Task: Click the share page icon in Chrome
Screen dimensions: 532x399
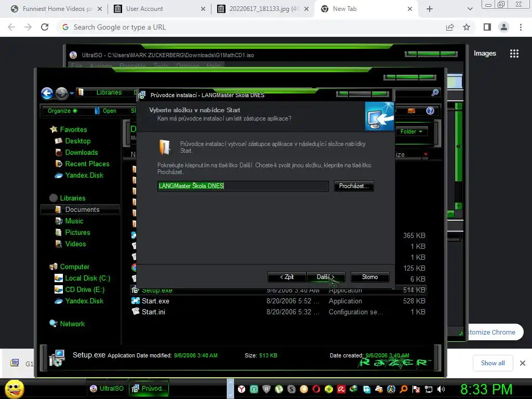Action: pyautogui.click(x=450, y=27)
